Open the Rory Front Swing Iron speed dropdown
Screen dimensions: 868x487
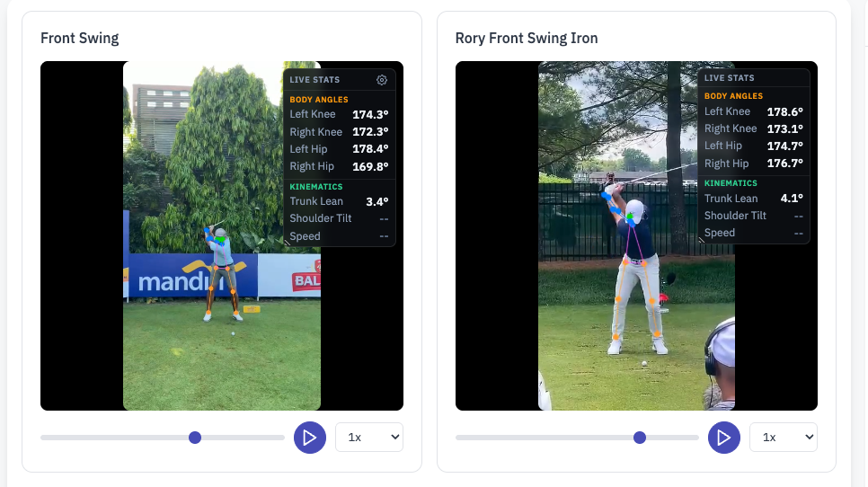pos(784,438)
